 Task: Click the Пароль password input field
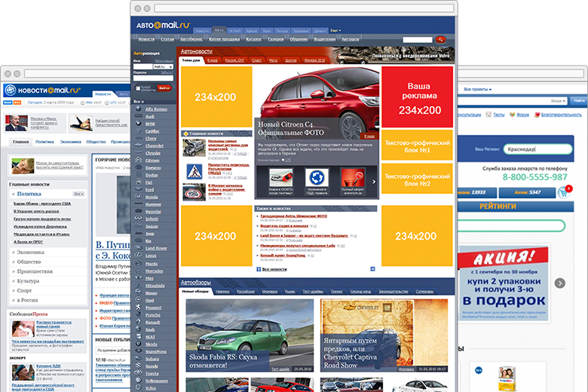pos(153,78)
